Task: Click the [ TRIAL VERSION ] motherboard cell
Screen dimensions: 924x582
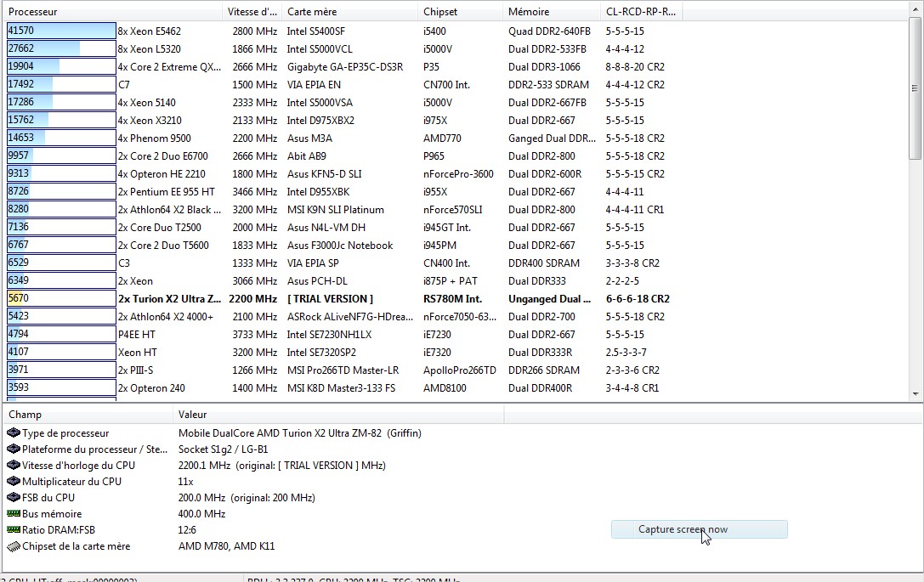Action: click(x=330, y=299)
